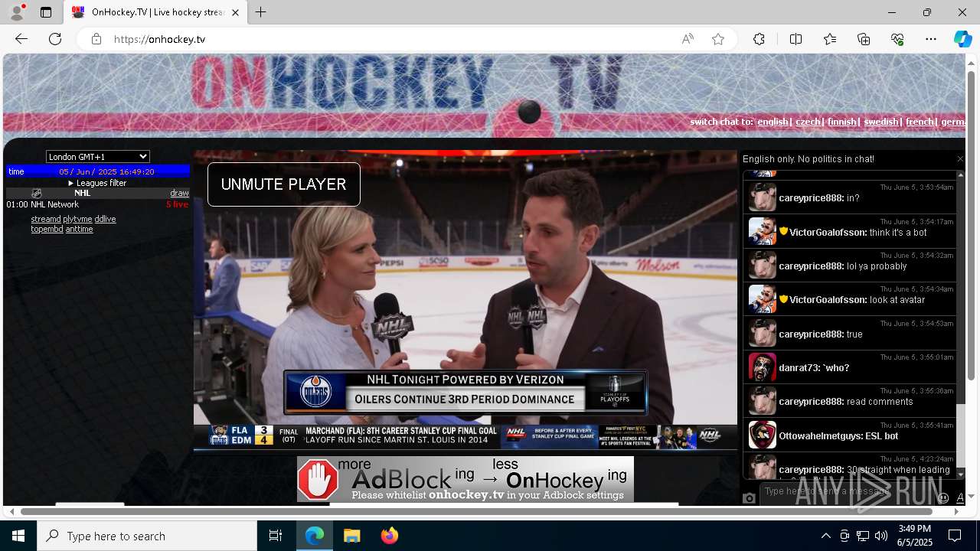980x551 pixels.
Task: Open the volume icon in system tray
Action: [881, 536]
